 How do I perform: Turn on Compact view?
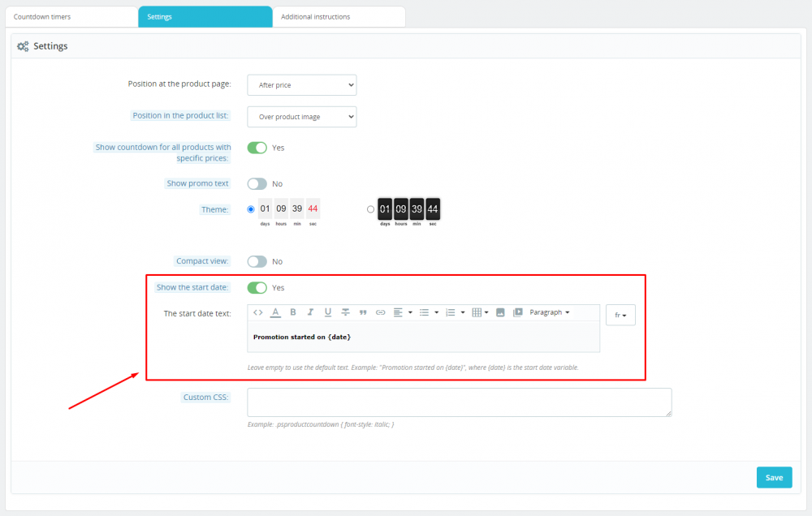click(258, 261)
